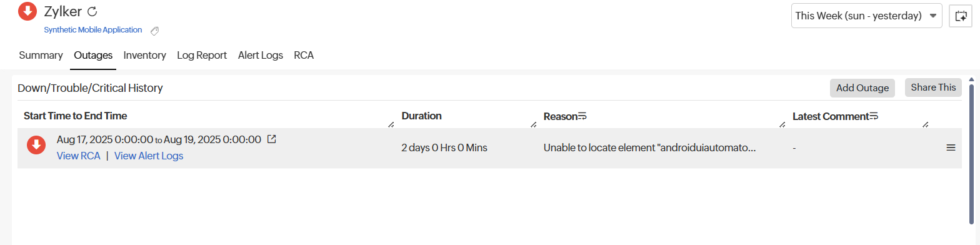Click the Add Outage button
Screen dimensions: 980x245
(x=862, y=88)
